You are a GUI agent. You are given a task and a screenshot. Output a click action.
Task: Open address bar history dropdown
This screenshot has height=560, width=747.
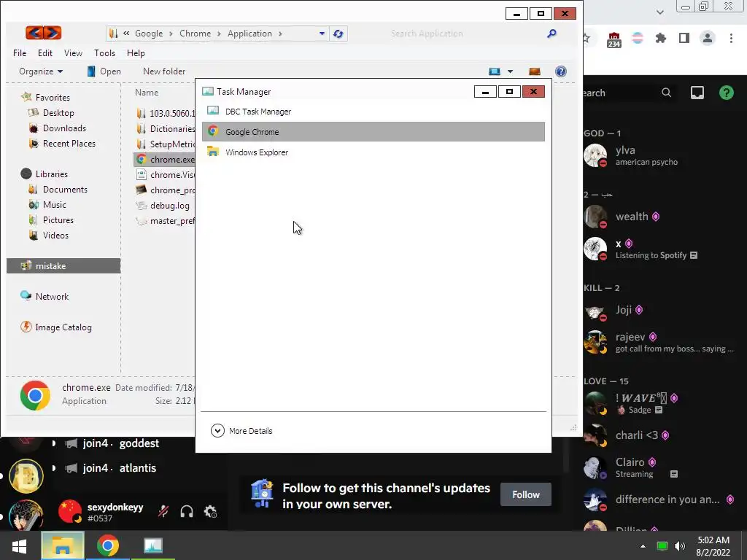coord(322,34)
